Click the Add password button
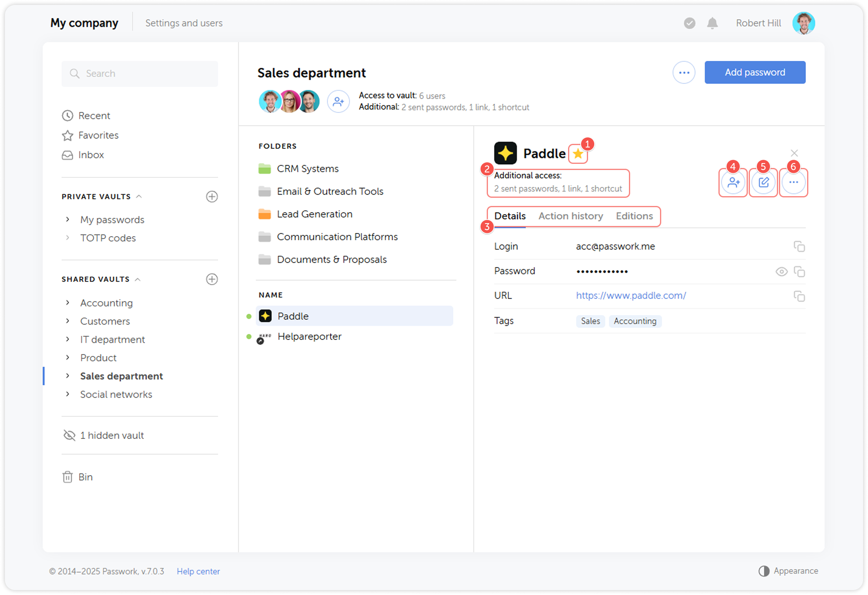The height and width of the screenshot is (595, 868). tap(755, 72)
